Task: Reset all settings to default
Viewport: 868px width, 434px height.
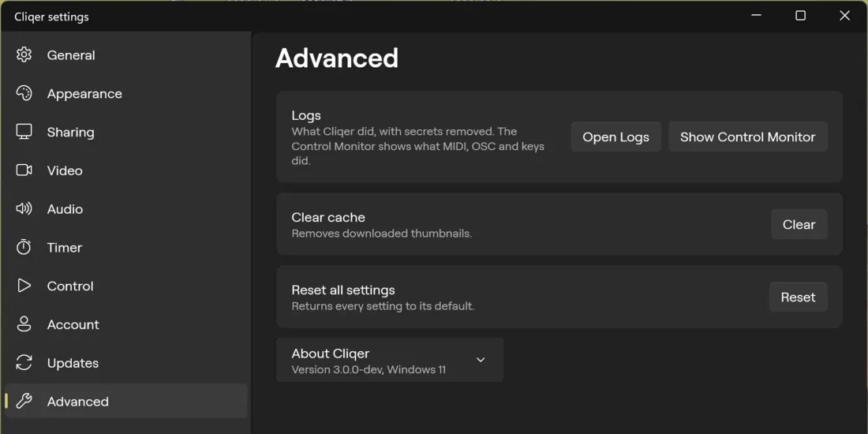Action: click(799, 297)
